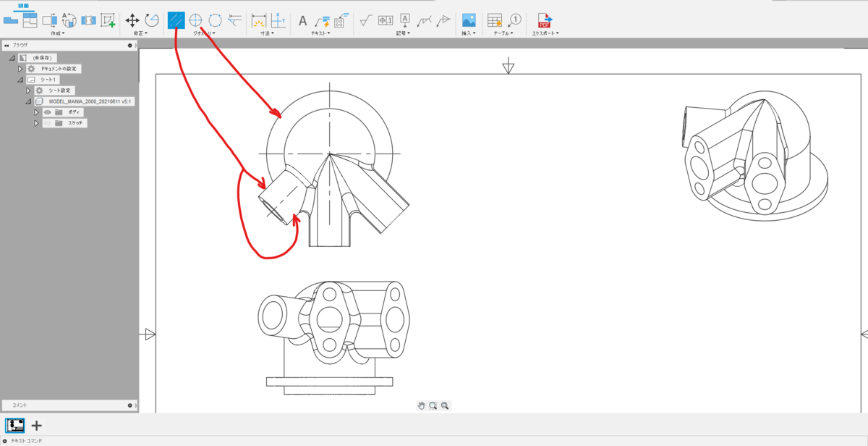
Task: Click the コメント panel options dot button
Action: 130,405
